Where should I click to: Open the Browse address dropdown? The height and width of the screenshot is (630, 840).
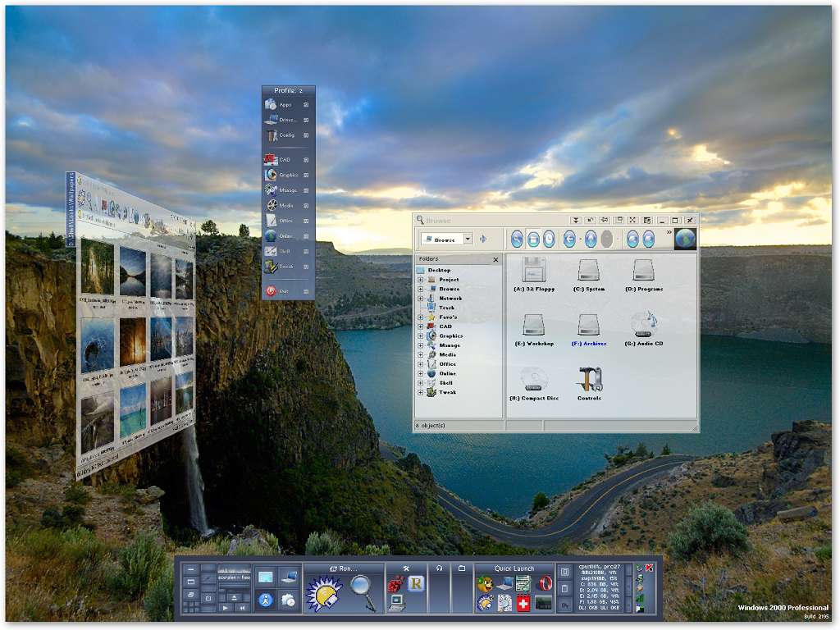point(468,239)
